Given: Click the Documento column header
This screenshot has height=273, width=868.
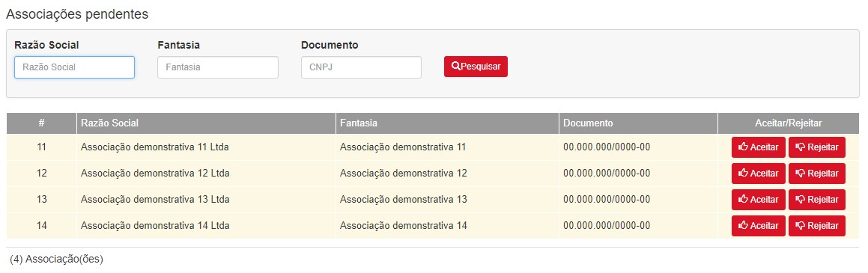Looking at the screenshot, I should 638,123.
